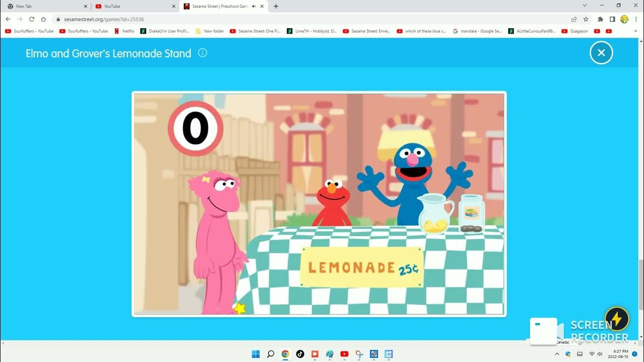The height and width of the screenshot is (362, 644).
Task: Click the browser forward arrow
Action: tap(20, 19)
